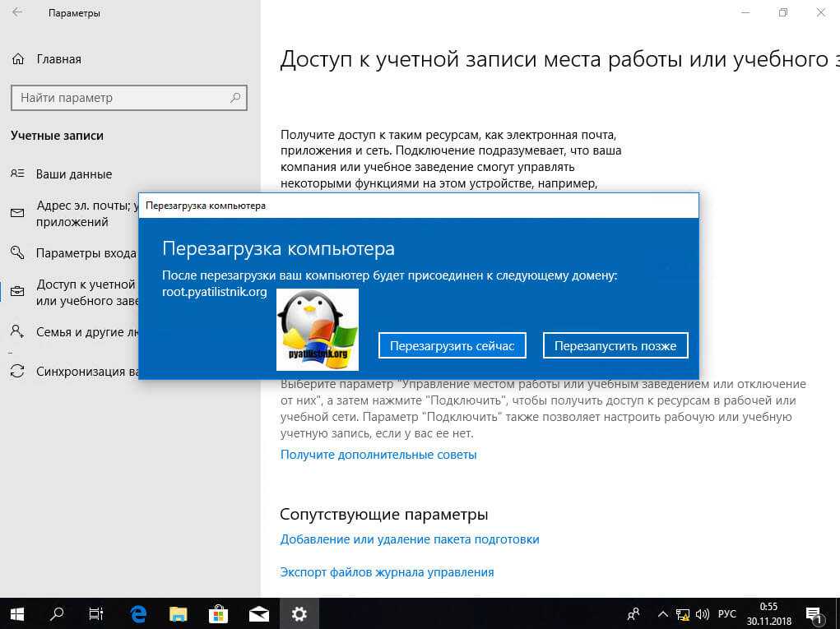This screenshot has width=840, height=629.
Task: Click the back arrow in Параметры window
Action: click(x=18, y=13)
